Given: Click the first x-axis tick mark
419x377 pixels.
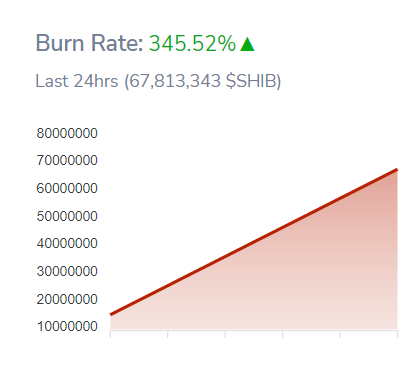Looking at the screenshot, I should coord(110,334).
